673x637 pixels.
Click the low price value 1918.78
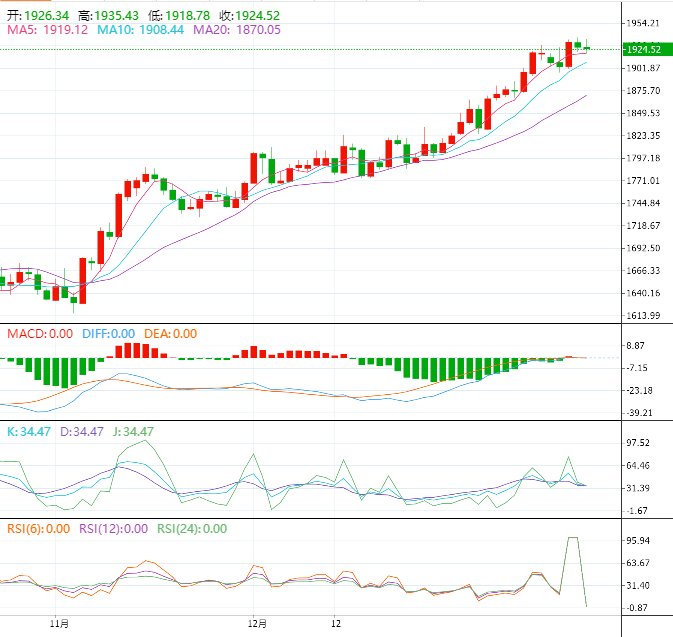[x=188, y=16]
